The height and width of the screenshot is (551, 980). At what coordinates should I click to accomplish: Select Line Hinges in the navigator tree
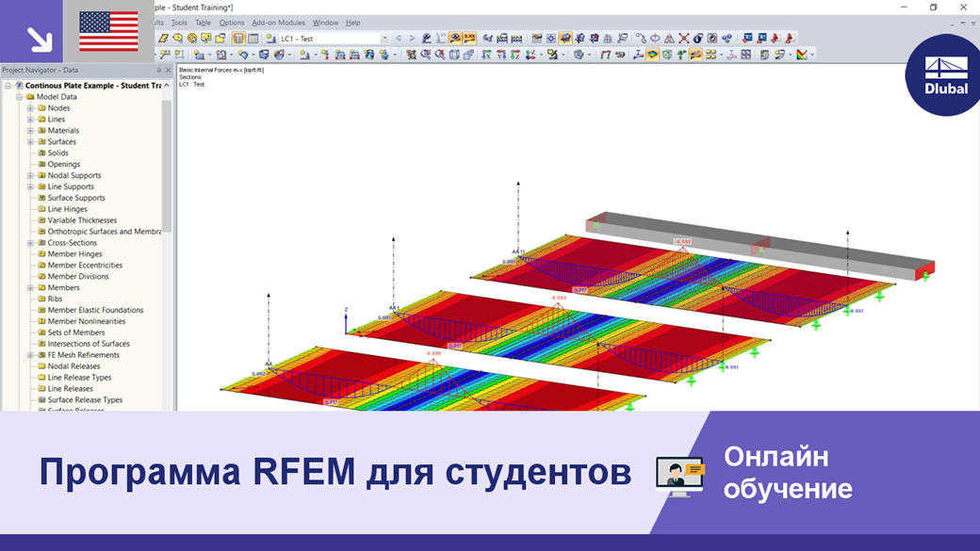pos(68,209)
